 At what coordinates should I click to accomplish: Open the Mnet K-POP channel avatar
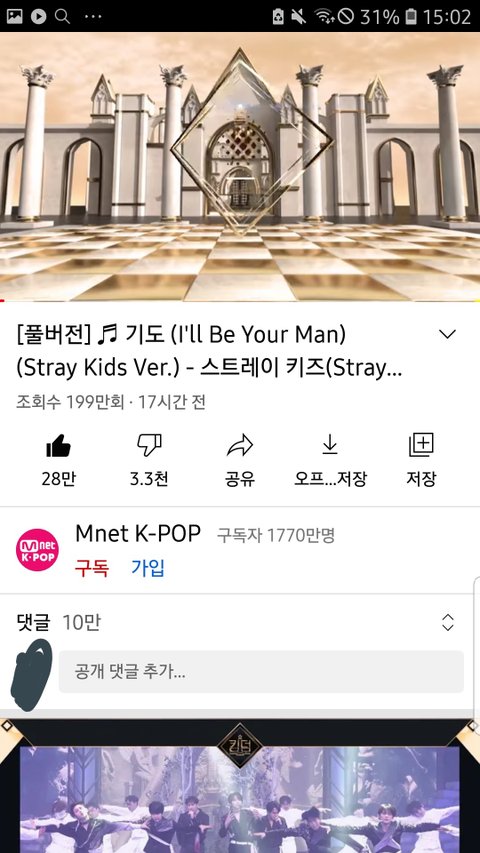(x=37, y=549)
